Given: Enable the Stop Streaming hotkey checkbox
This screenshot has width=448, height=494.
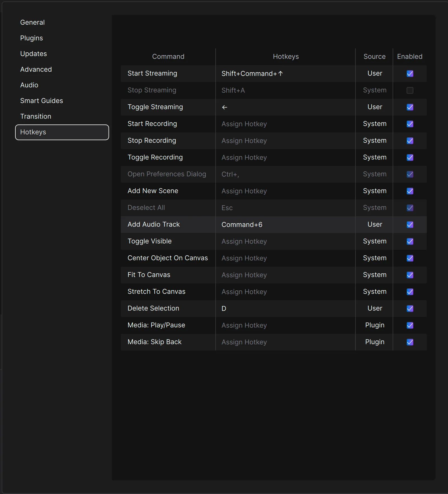Looking at the screenshot, I should (410, 90).
